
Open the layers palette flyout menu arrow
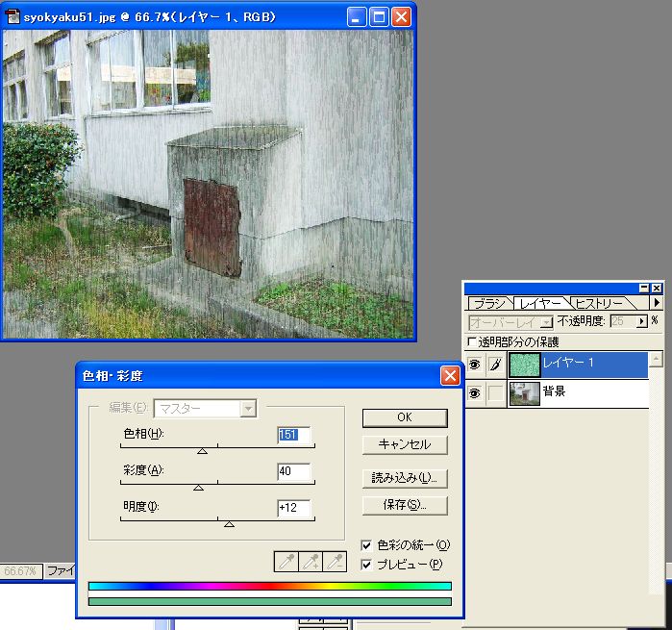point(656,303)
